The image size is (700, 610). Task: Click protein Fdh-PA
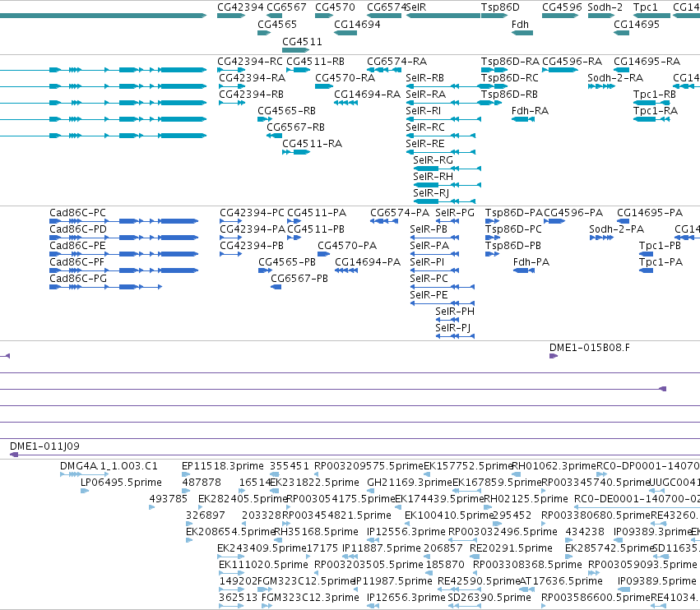click(x=524, y=270)
